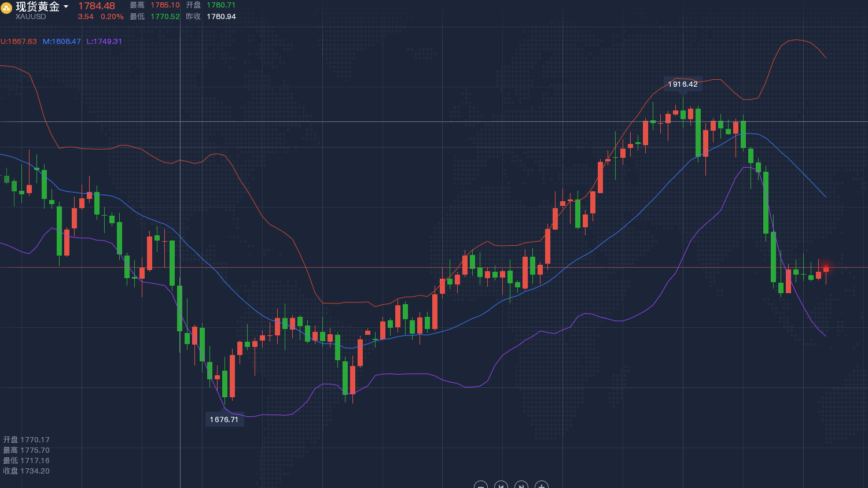The width and height of the screenshot is (868, 488).
Task: Select the upper band U:1867.63 label
Action: [x=19, y=42]
